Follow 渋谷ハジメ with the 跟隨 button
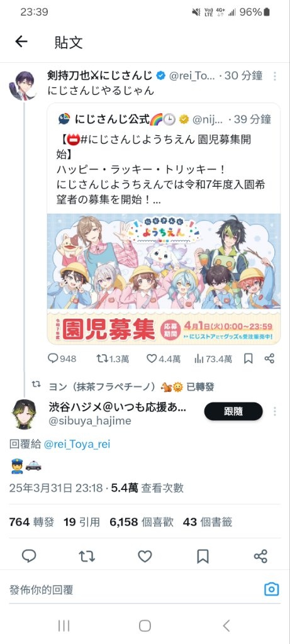Viewport: 290px width, 644px height. [233, 411]
